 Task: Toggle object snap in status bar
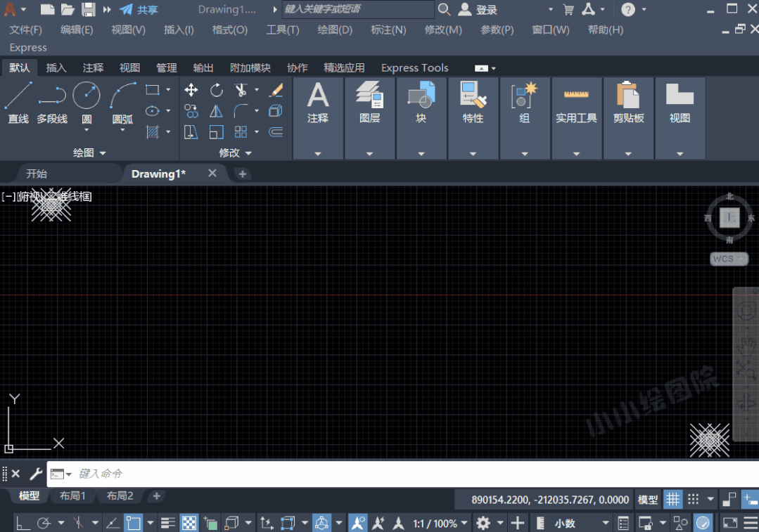click(133, 523)
